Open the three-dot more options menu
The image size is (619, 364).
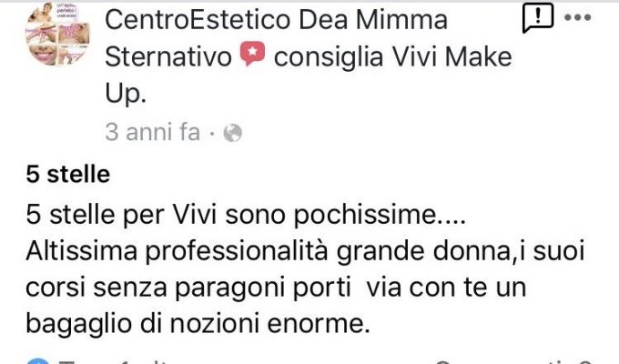pyautogui.click(x=577, y=17)
